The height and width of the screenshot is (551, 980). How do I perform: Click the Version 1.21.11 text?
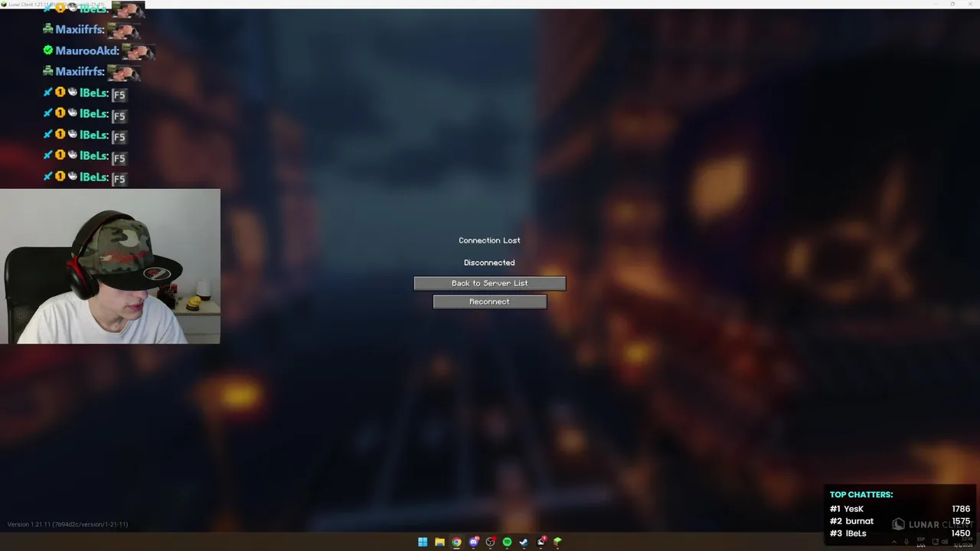[x=67, y=524]
